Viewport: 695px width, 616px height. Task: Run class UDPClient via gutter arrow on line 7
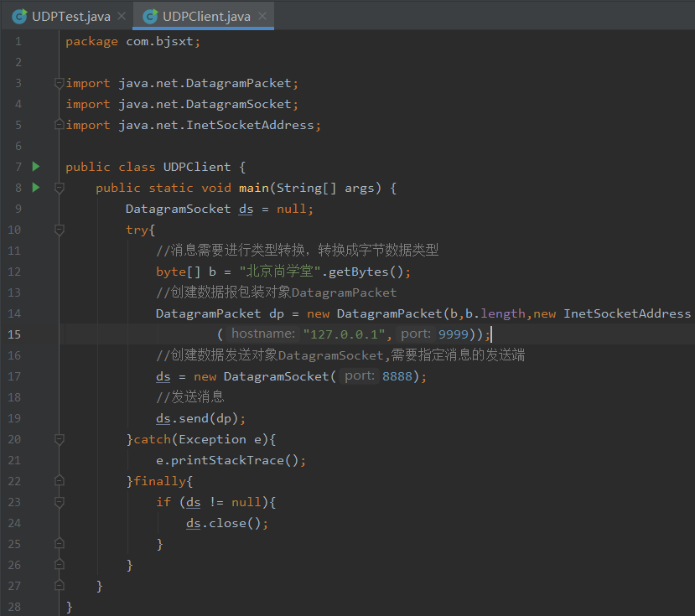(36, 167)
